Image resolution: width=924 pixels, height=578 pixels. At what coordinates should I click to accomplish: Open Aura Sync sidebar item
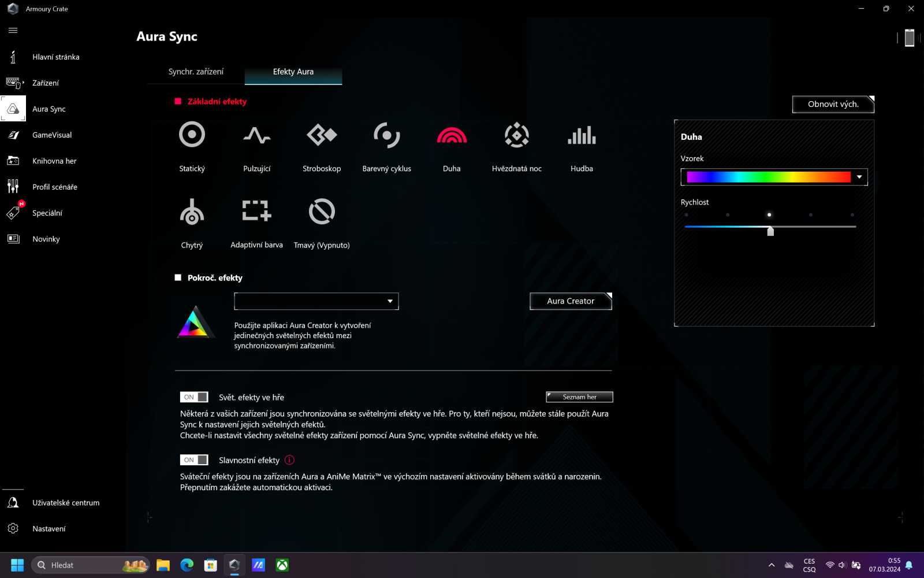(49, 109)
